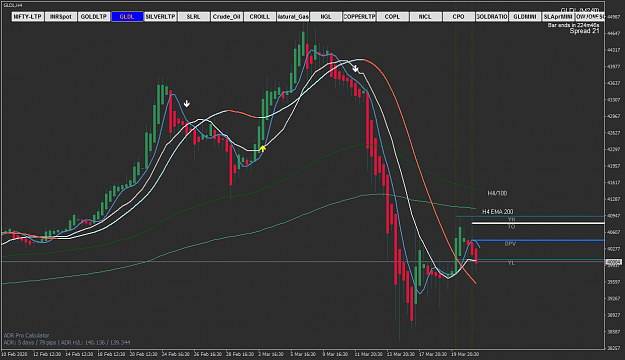Click the 43637 price scale value
Image resolution: width=625 pixels, height=360 pixels.
click(613, 83)
